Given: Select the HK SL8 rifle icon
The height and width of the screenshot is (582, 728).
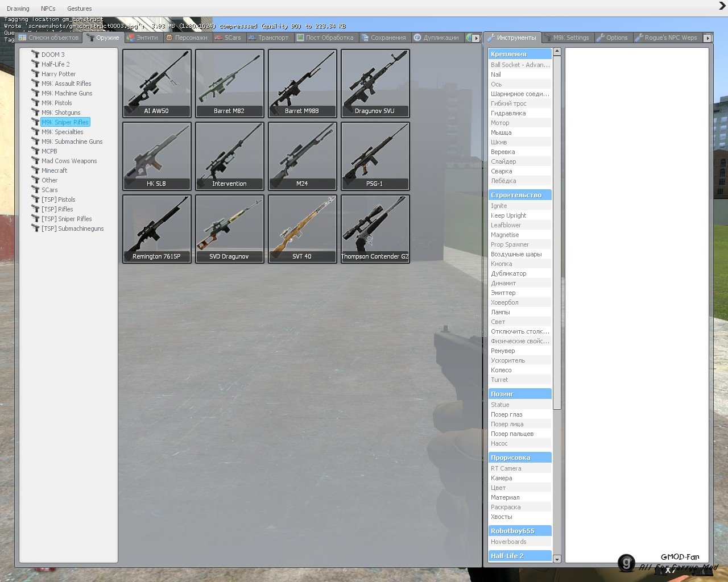Looking at the screenshot, I should click(157, 156).
